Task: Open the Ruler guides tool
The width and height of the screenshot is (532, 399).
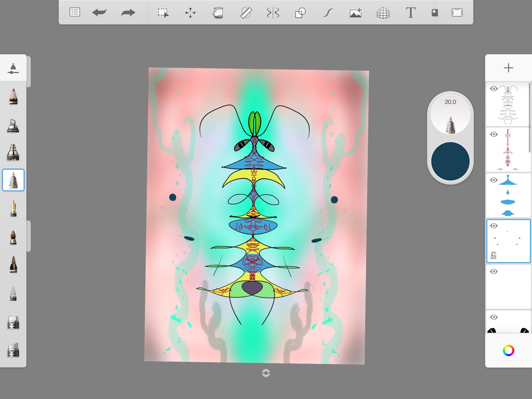Action: pyautogui.click(x=246, y=12)
